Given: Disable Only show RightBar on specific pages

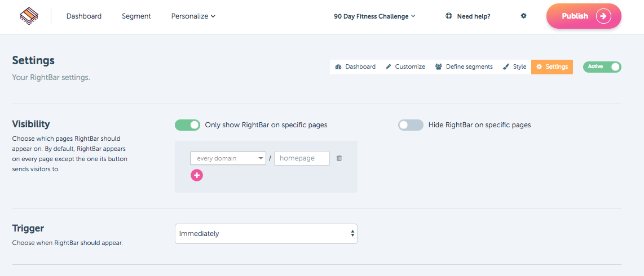Looking at the screenshot, I should [187, 125].
